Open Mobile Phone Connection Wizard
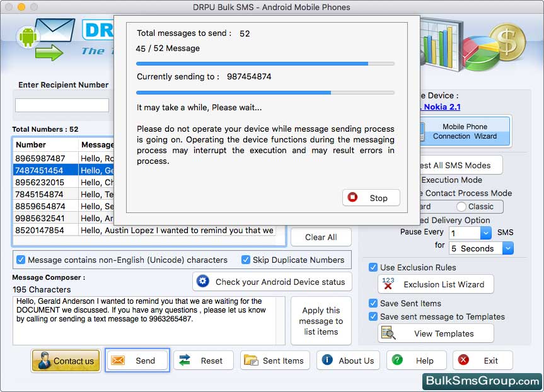 click(465, 132)
